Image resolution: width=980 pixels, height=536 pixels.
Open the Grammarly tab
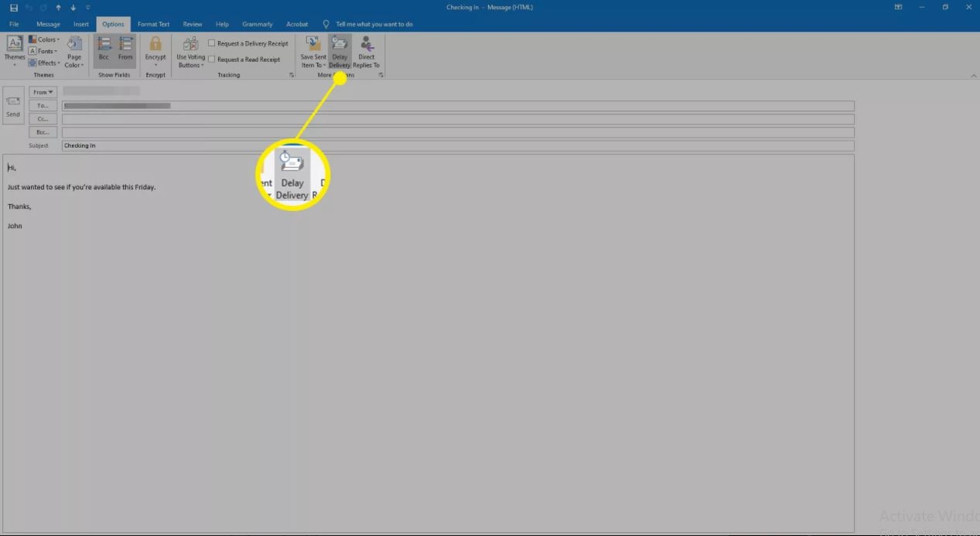point(257,24)
